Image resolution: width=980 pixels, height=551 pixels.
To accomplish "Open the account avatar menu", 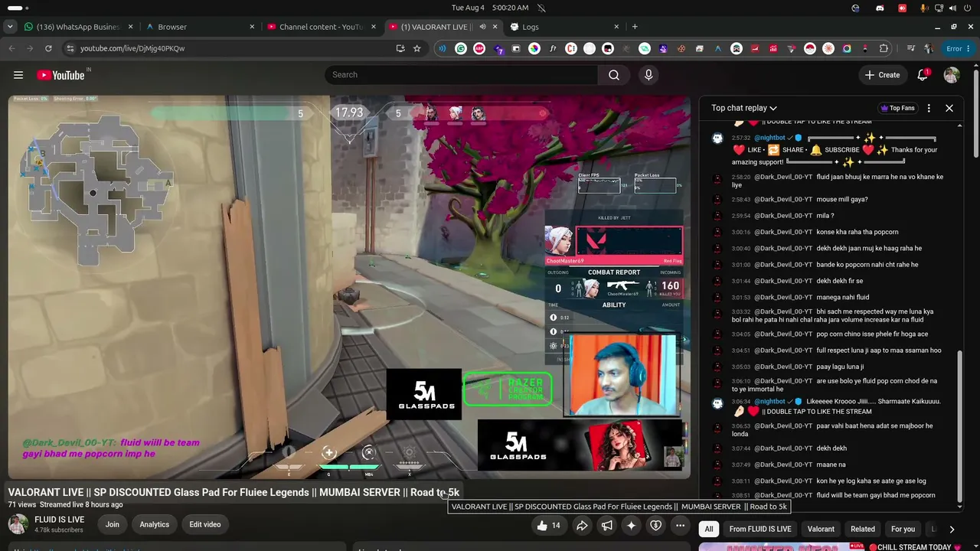I will point(952,75).
